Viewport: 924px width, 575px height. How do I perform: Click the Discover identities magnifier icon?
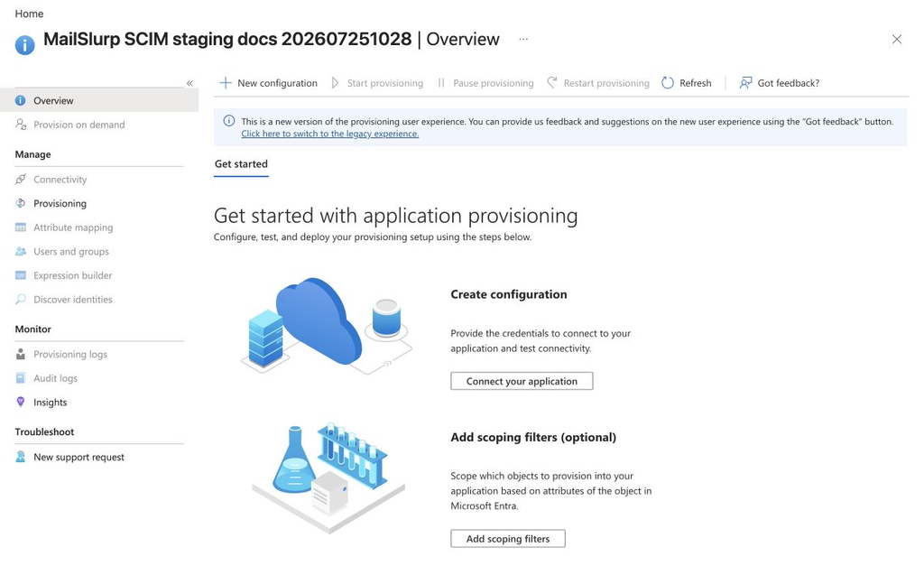click(x=21, y=299)
